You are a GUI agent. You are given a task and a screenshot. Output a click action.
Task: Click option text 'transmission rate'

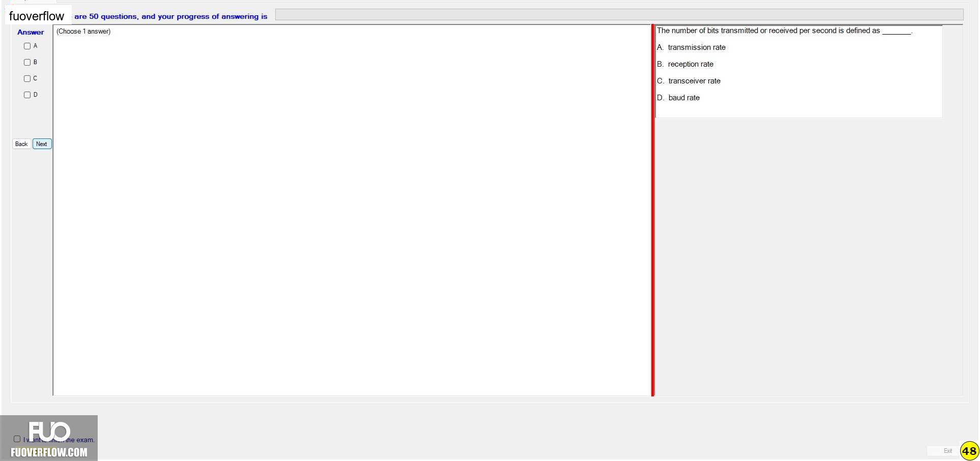697,47
